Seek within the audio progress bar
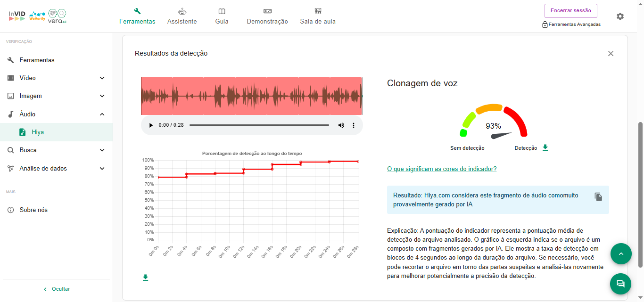 click(x=259, y=125)
